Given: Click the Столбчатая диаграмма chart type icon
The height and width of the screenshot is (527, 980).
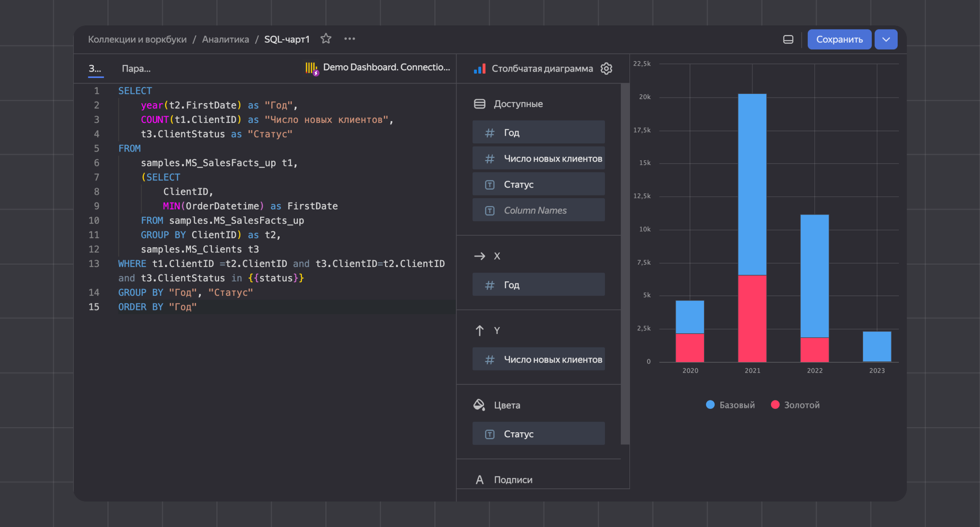Looking at the screenshot, I should [479, 68].
